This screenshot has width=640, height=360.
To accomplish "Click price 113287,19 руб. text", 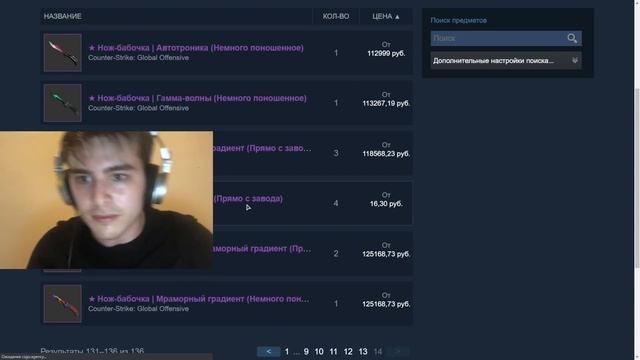I will pyautogui.click(x=386, y=104).
